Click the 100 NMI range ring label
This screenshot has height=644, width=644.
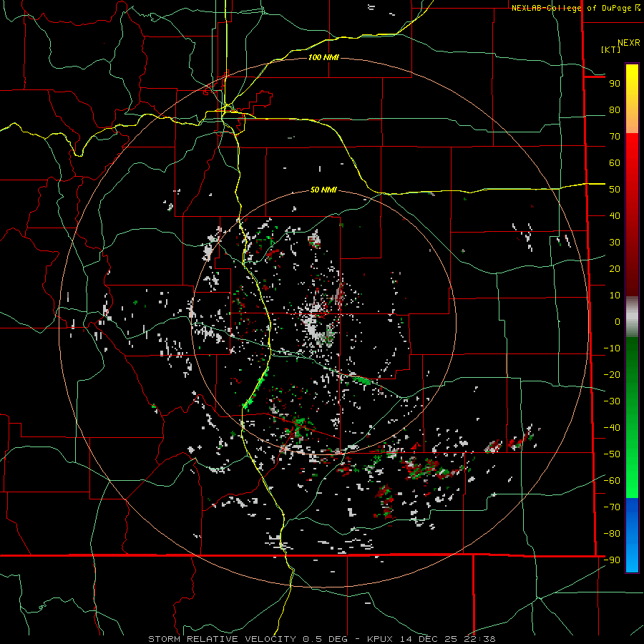[x=323, y=57]
